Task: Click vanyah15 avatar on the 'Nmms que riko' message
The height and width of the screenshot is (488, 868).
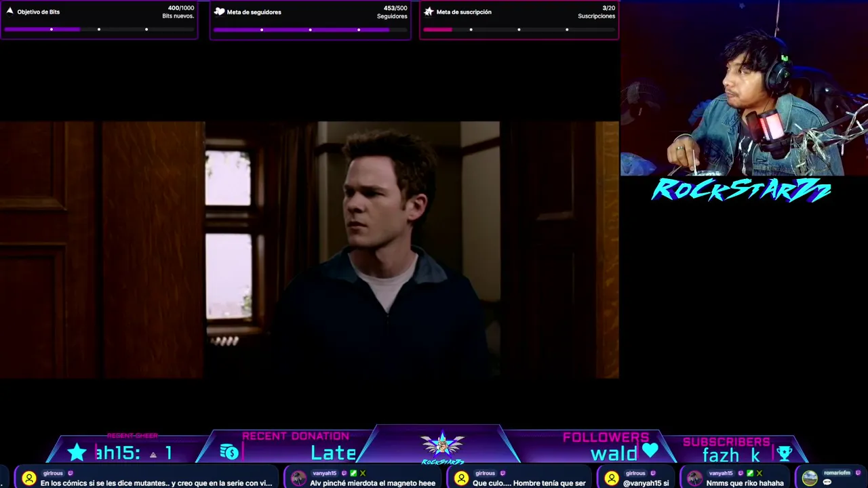Action: pos(694,479)
